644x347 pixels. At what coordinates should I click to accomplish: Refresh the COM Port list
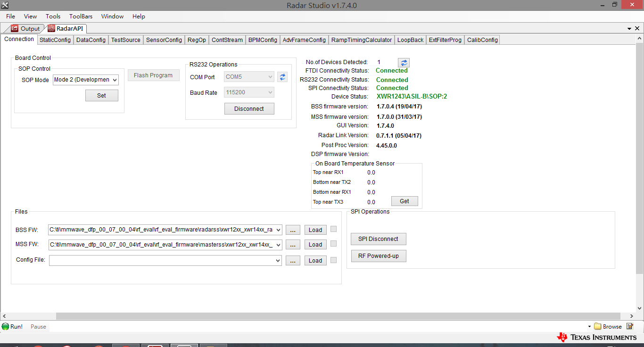[282, 77]
